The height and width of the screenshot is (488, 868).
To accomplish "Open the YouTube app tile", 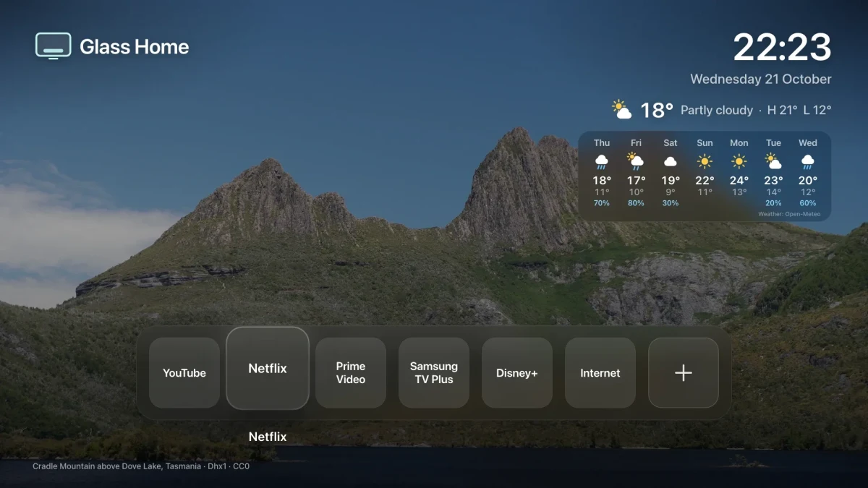I will pyautogui.click(x=184, y=373).
